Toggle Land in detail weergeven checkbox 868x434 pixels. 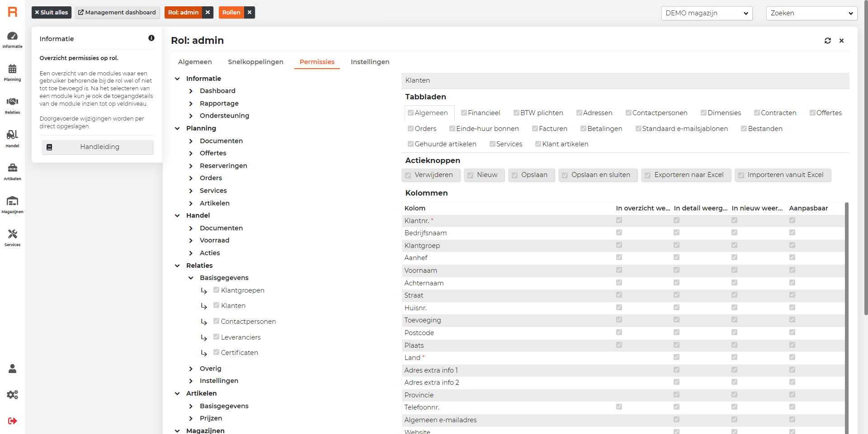[676, 357]
